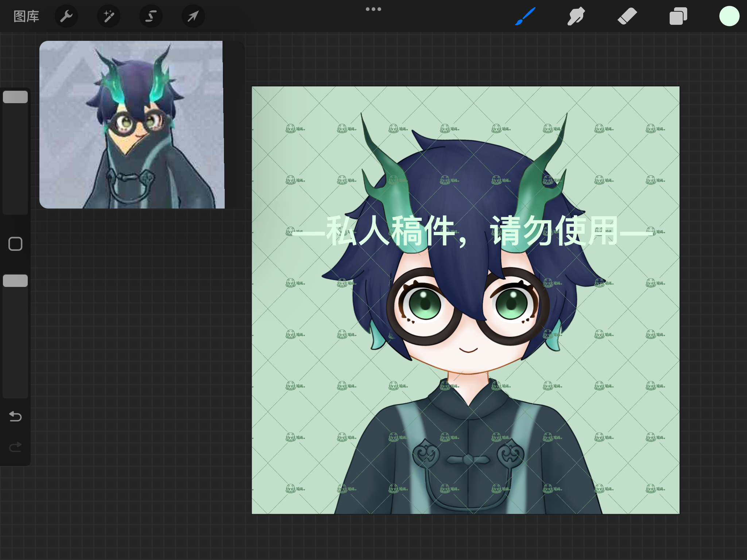The height and width of the screenshot is (560, 747).
Task: Open the Layers panel
Action: pos(678,16)
